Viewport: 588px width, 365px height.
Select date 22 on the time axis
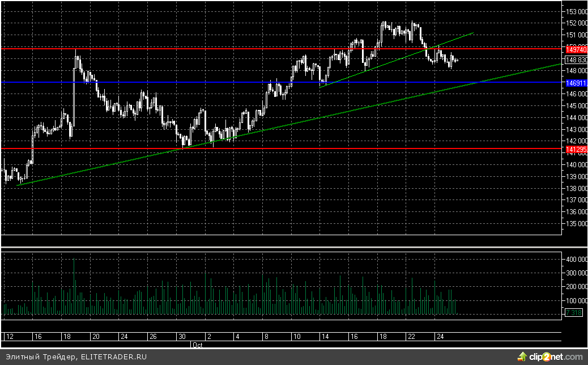click(x=411, y=337)
